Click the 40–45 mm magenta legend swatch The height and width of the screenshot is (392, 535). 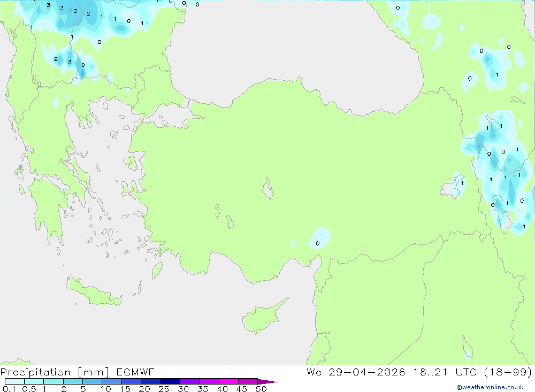[x=228, y=381]
